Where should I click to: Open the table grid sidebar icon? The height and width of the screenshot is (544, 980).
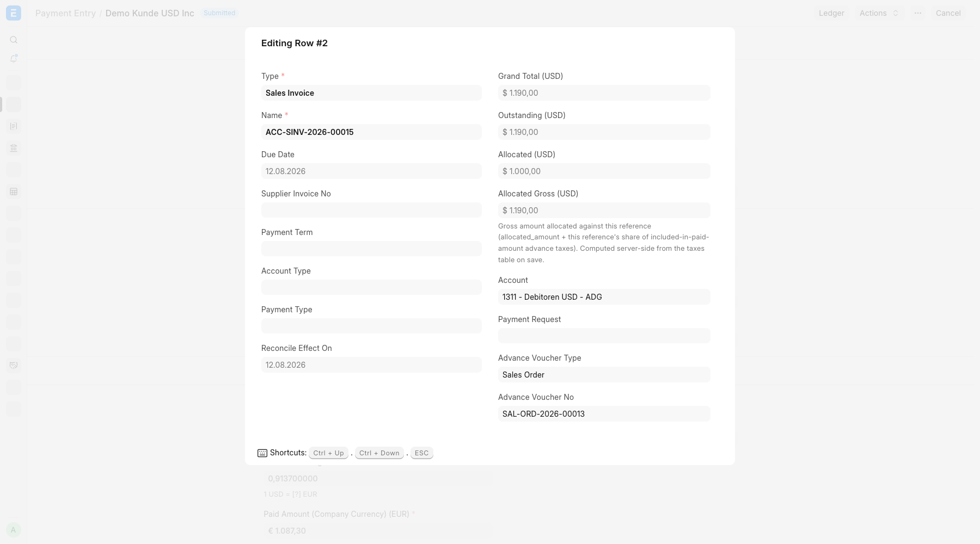(14, 191)
